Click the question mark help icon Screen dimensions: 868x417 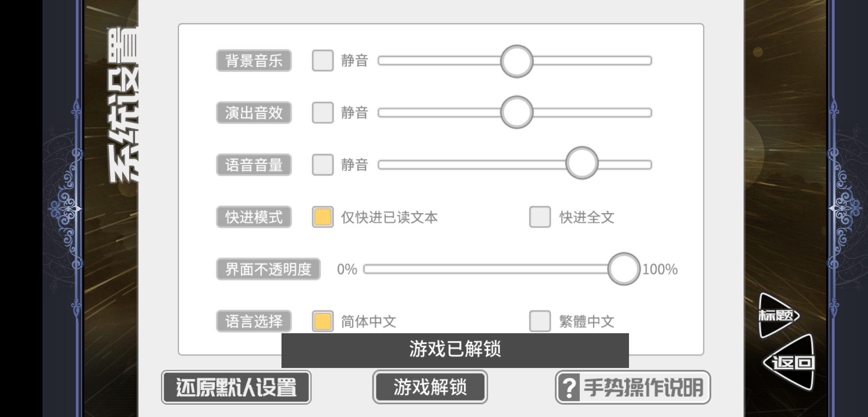(x=569, y=387)
